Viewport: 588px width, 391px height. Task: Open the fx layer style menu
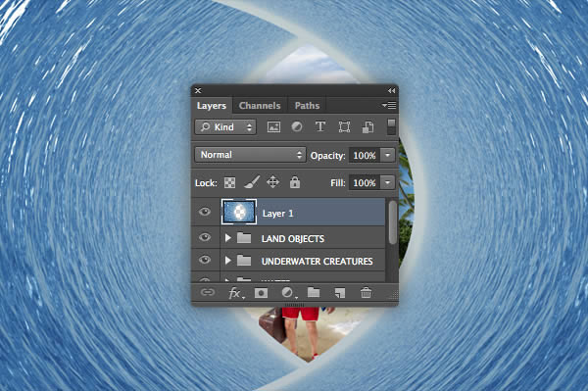pos(236,293)
